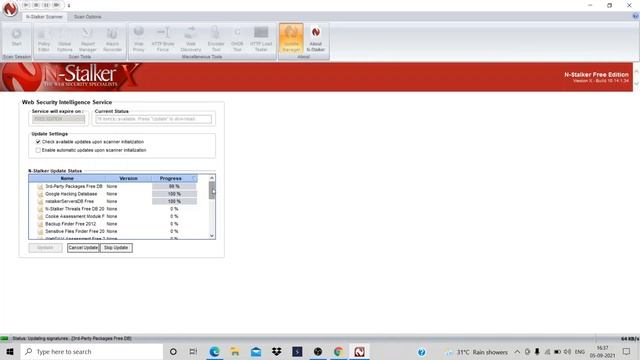The height and width of the screenshot is (360, 640).
Task: Click the pause button in quick access toolbar
Action: point(46,5)
